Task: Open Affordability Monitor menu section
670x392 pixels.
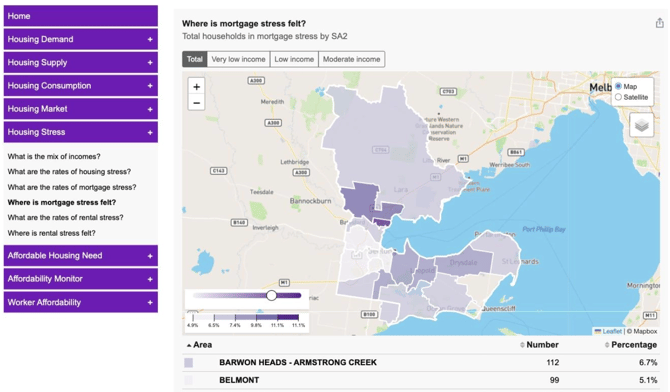Action: coord(81,279)
